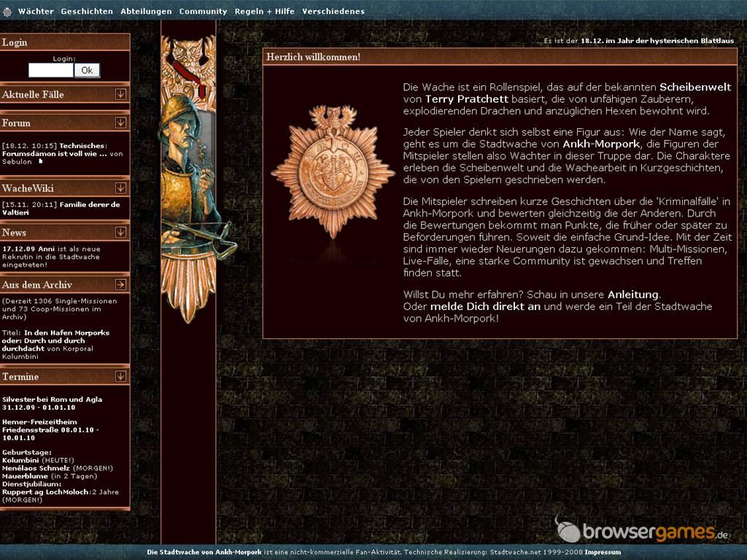Open the Anleitung guide link
This screenshot has height=560, width=747.
pyautogui.click(x=633, y=295)
